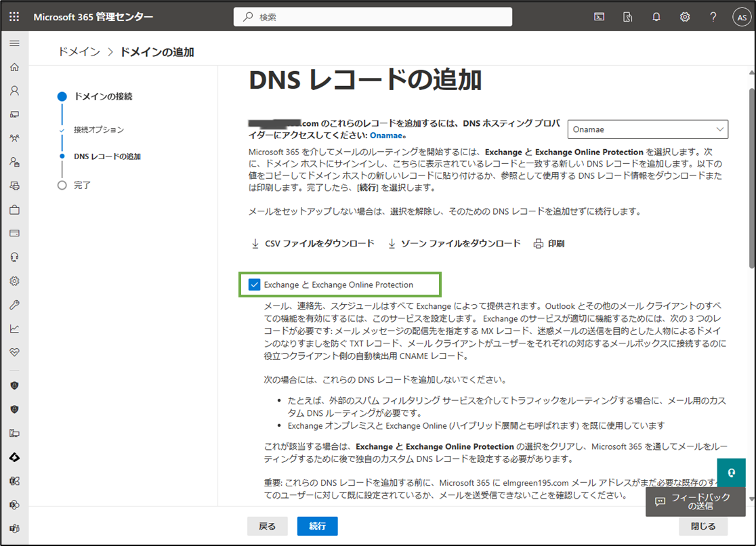Open the document icon in header
Screen dimensions: 756x546
[628, 17]
